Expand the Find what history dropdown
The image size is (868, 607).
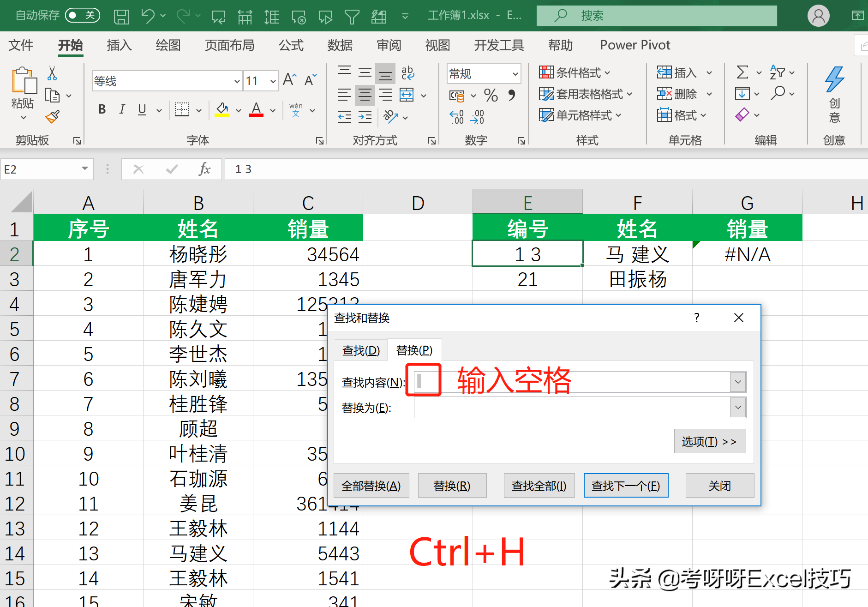click(x=738, y=382)
